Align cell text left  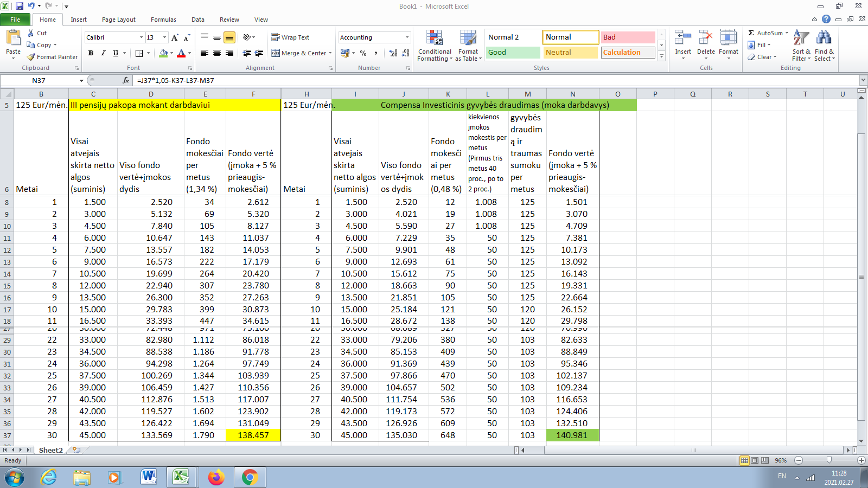coord(205,53)
